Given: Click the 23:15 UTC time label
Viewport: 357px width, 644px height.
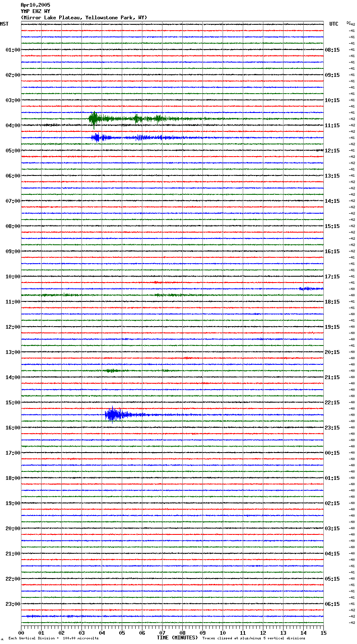Looking at the screenshot, I should coord(332,428).
